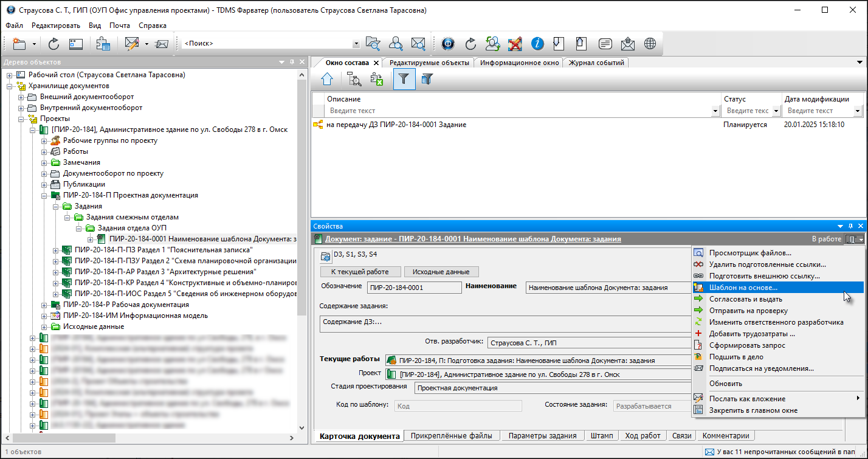Click the search field labeled <Поиск>
The width and height of the screenshot is (868, 459).
(267, 44)
